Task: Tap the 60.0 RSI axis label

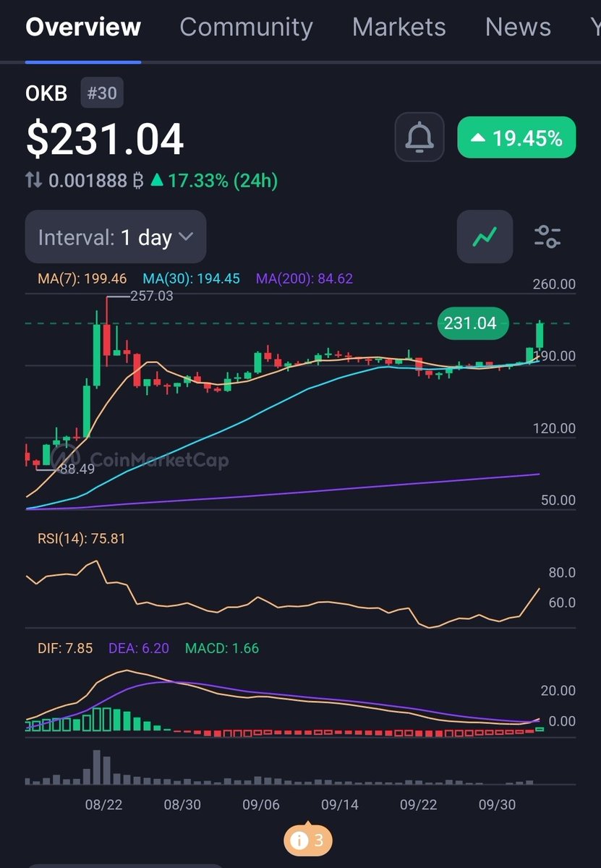Action: tap(562, 603)
